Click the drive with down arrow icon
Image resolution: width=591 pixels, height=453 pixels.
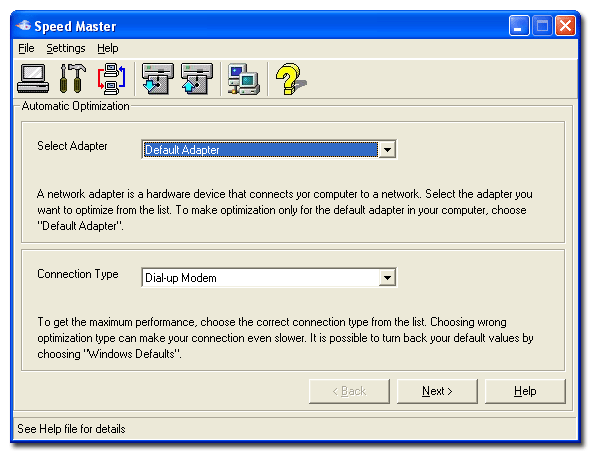(158, 78)
